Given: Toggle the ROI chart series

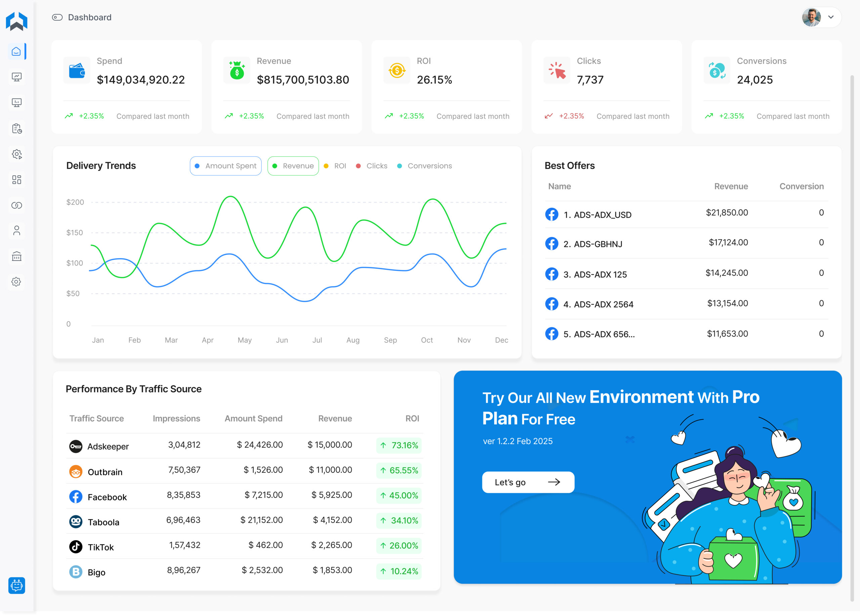Looking at the screenshot, I should pyautogui.click(x=335, y=166).
